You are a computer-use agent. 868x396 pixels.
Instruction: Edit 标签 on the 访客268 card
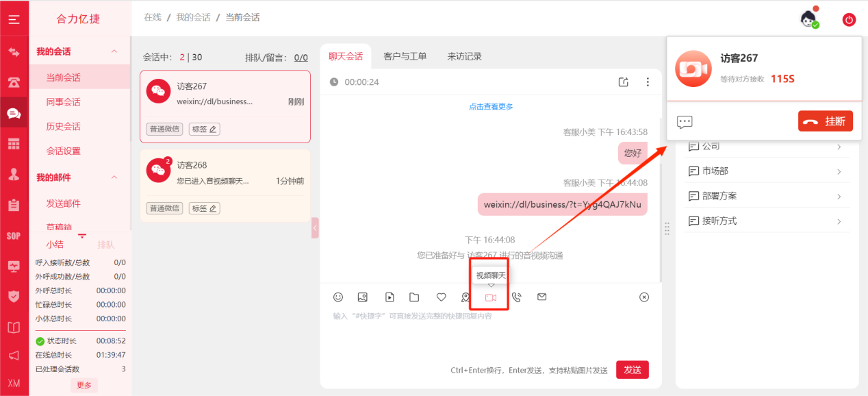point(205,208)
